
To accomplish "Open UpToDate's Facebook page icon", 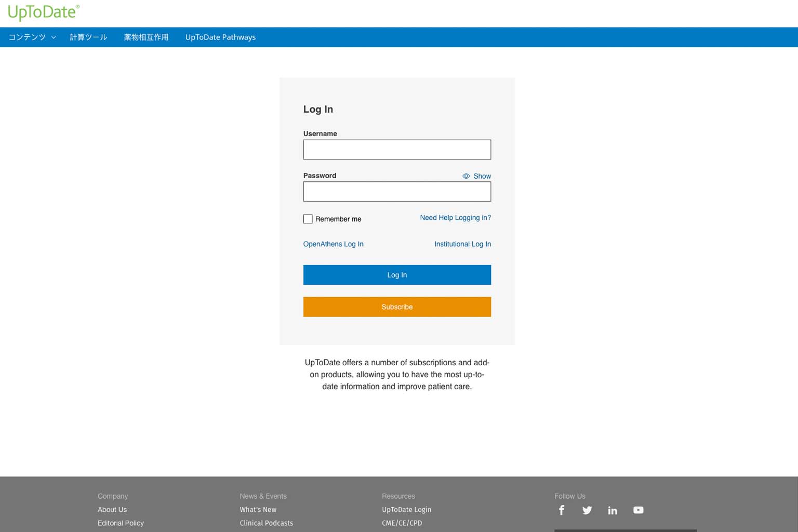I will pos(562,510).
